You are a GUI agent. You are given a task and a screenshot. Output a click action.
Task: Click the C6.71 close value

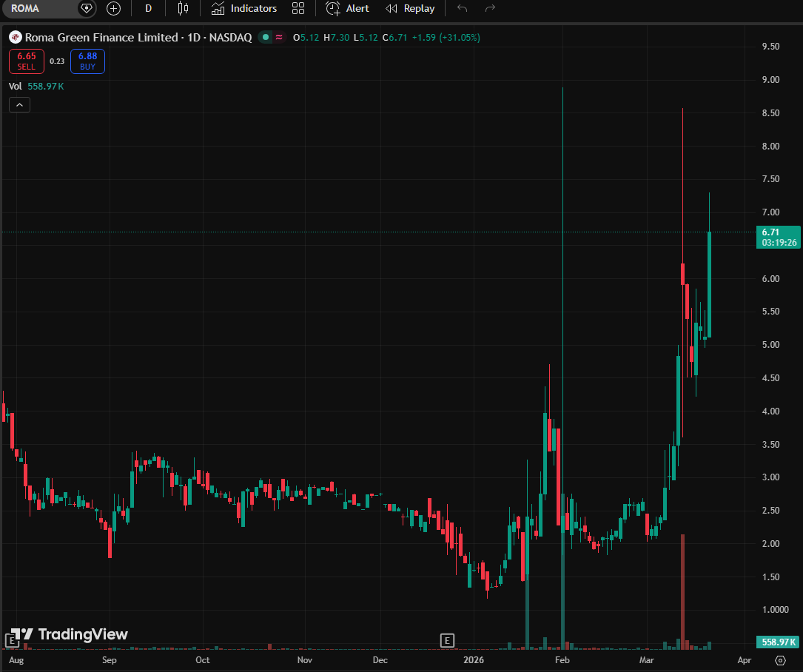click(394, 38)
